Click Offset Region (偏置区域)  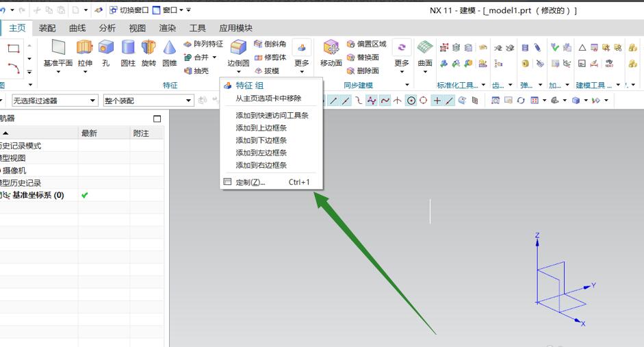pos(366,44)
